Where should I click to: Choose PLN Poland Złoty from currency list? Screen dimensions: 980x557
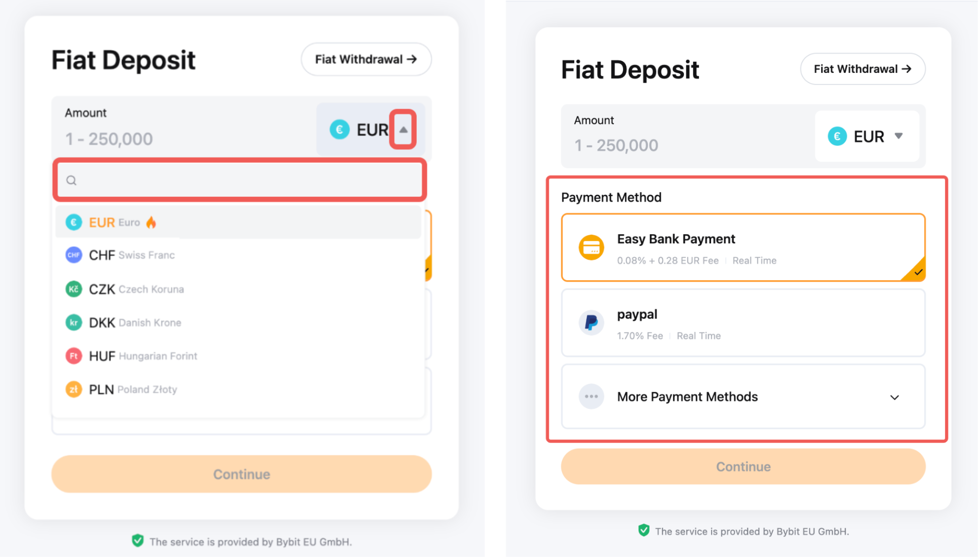coord(133,389)
